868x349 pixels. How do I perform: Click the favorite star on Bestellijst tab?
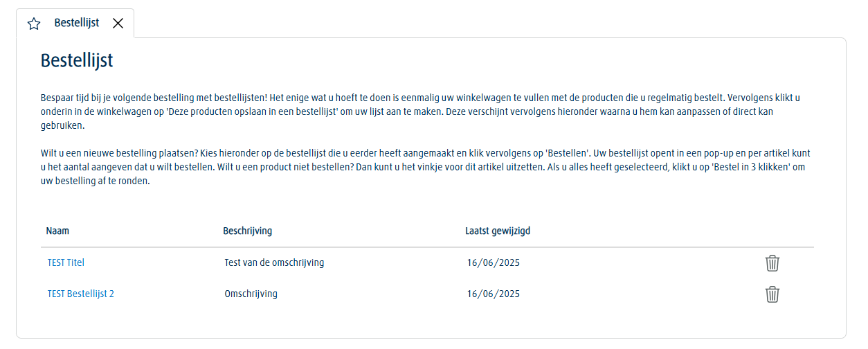pos(34,24)
